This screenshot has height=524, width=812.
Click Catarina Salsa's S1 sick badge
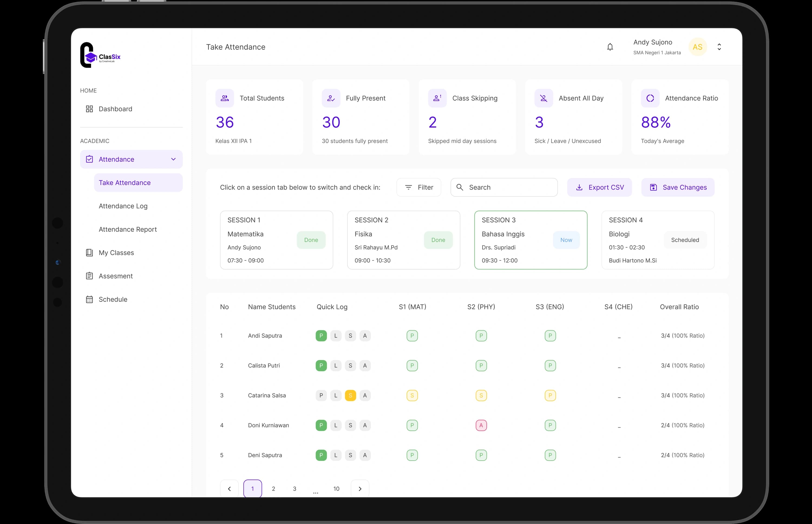pos(412,395)
